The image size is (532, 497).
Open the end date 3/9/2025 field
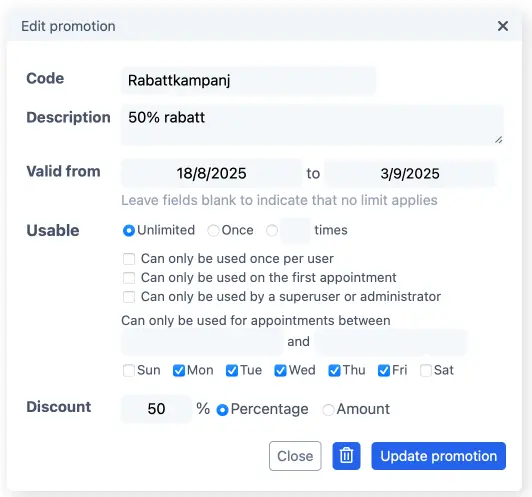point(410,173)
